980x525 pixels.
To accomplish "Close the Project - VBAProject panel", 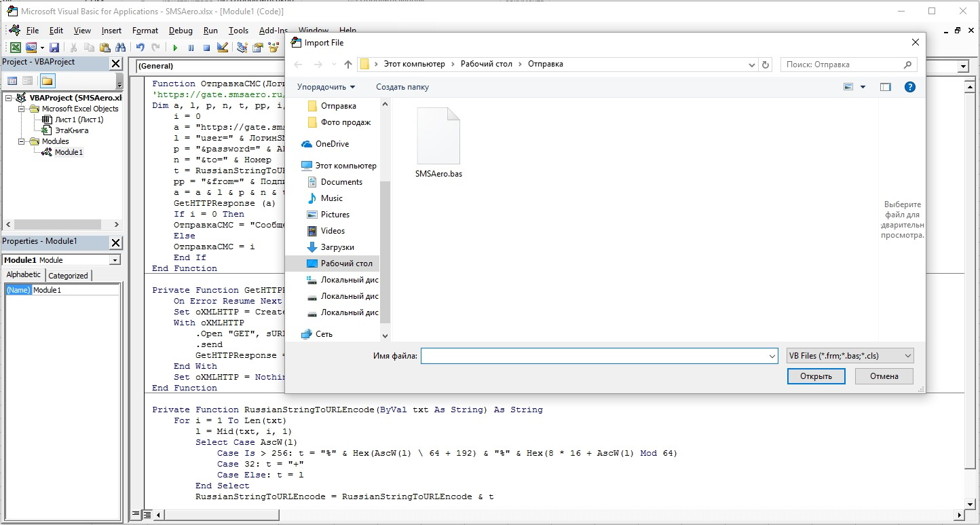I will 116,63.
